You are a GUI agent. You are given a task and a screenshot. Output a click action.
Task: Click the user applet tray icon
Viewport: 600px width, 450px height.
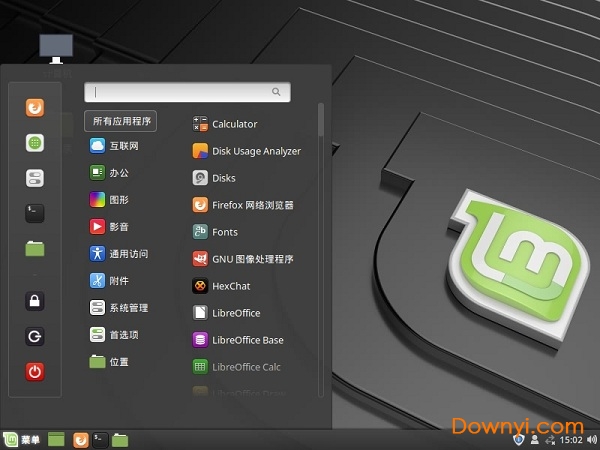click(x=535, y=440)
